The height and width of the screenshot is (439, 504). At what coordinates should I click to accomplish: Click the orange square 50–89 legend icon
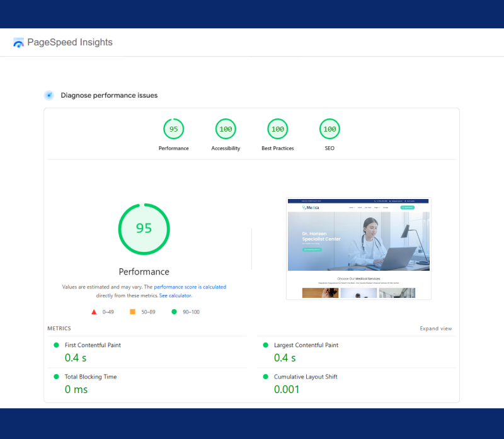[132, 312]
